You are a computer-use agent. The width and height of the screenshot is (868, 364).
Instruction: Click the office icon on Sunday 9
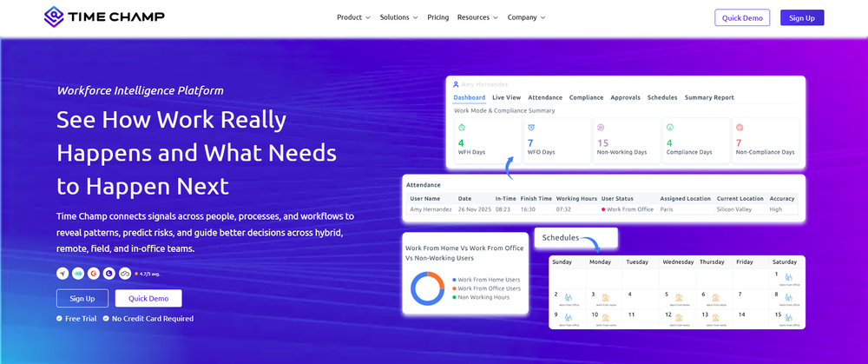pyautogui.click(x=568, y=317)
